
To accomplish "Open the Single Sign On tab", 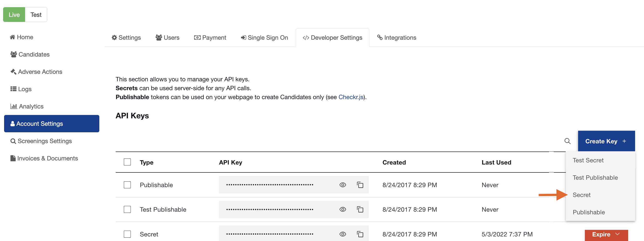I will (x=264, y=38).
